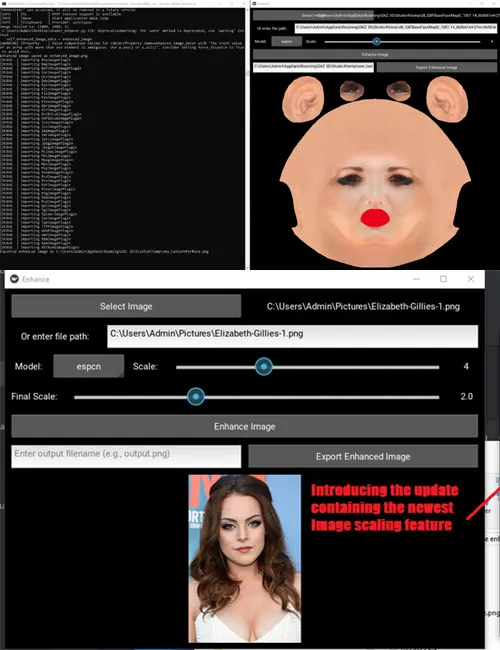This screenshot has height=650, width=500.
Task: Click the 'Or enter file path' field with Elizabeth-Gillies-1.png
Action: [x=292, y=336]
